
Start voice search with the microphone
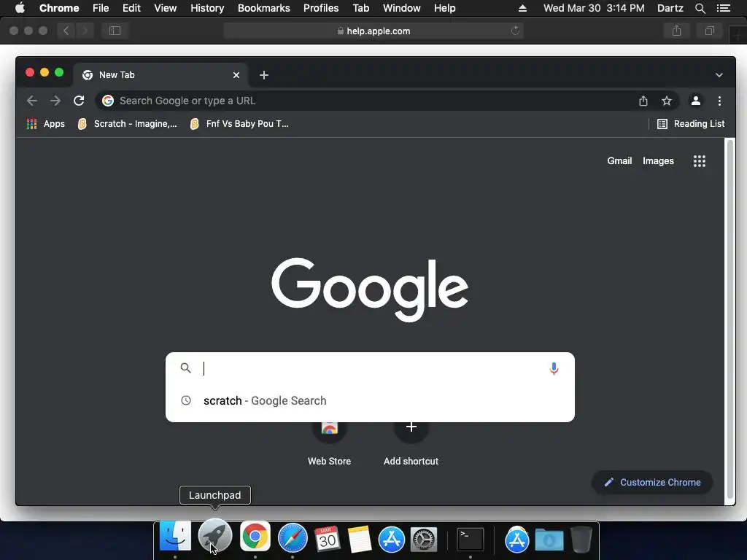click(554, 368)
